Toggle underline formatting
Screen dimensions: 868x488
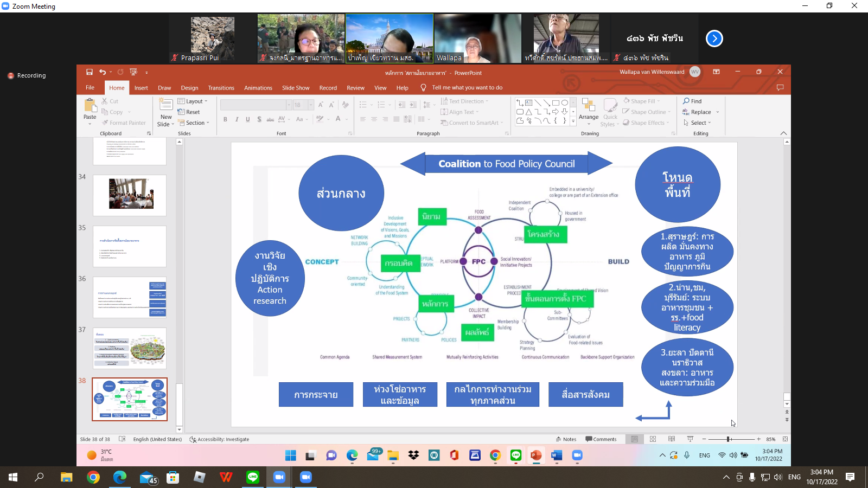(x=247, y=119)
